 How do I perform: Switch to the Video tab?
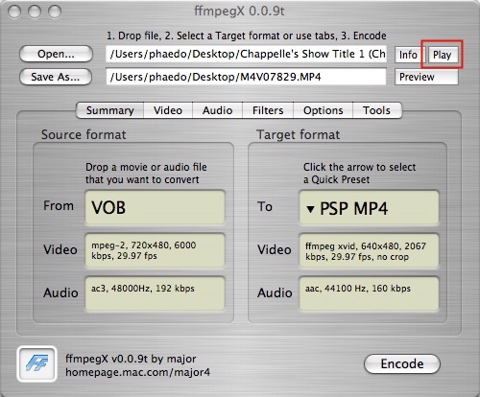coord(168,110)
